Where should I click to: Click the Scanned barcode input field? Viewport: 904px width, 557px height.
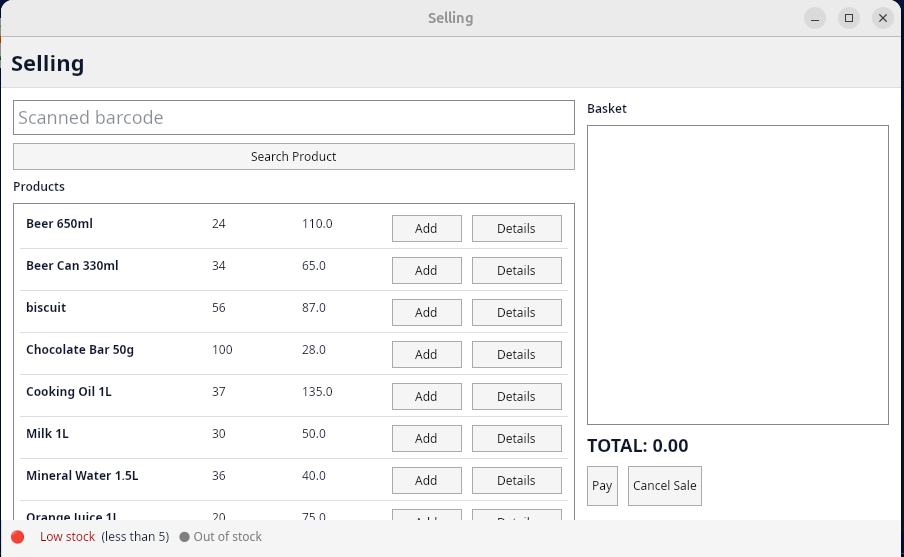coord(293,117)
